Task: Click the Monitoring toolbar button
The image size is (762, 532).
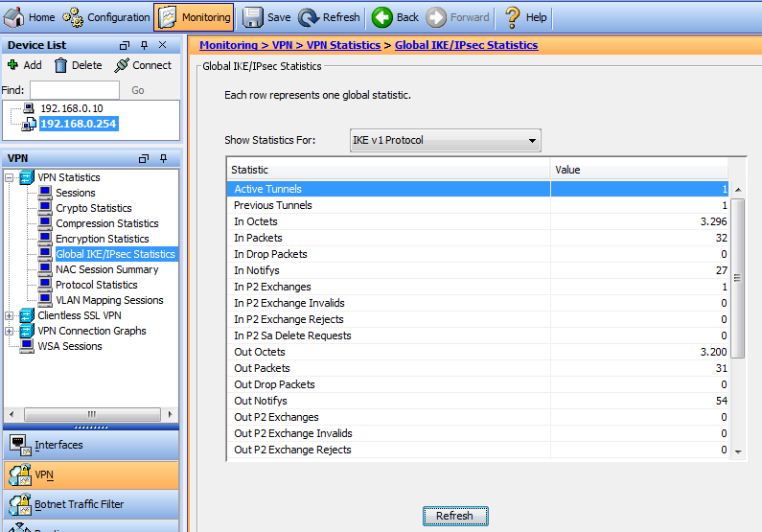Action: click(194, 17)
